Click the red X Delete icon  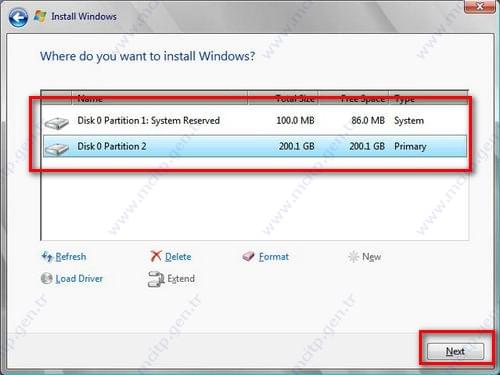click(156, 256)
